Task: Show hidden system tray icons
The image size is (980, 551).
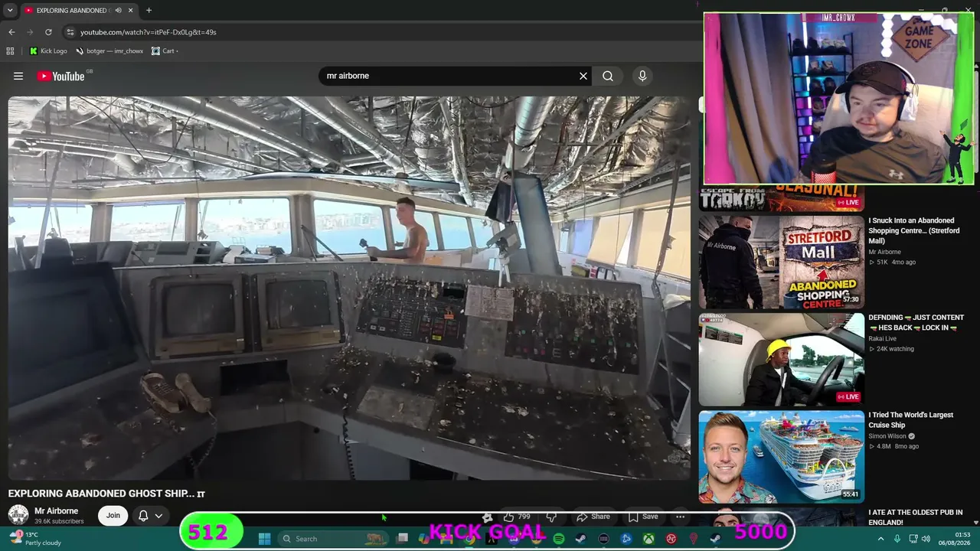Action: click(880, 539)
